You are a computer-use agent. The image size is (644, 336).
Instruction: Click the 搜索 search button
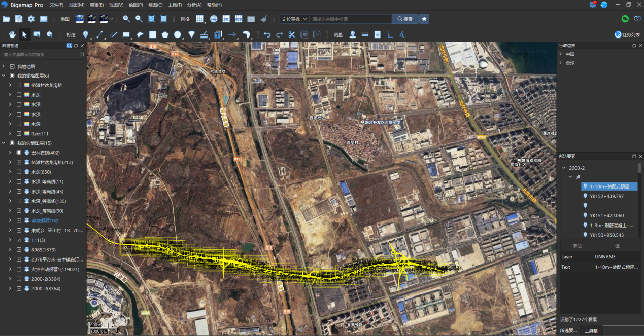404,19
